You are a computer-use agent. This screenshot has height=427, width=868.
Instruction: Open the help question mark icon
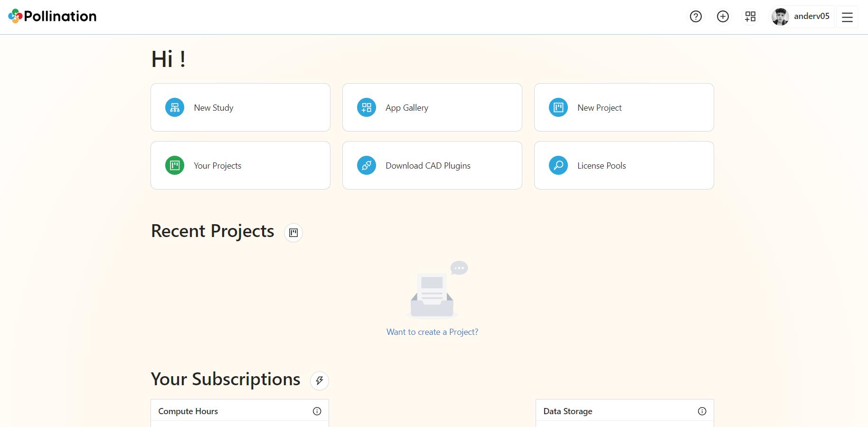(x=696, y=17)
